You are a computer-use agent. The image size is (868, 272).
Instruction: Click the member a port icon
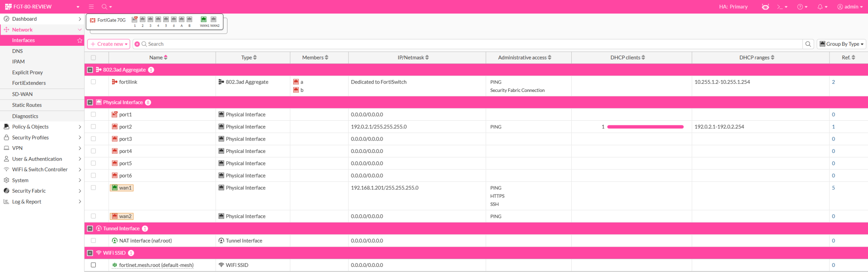tap(296, 82)
